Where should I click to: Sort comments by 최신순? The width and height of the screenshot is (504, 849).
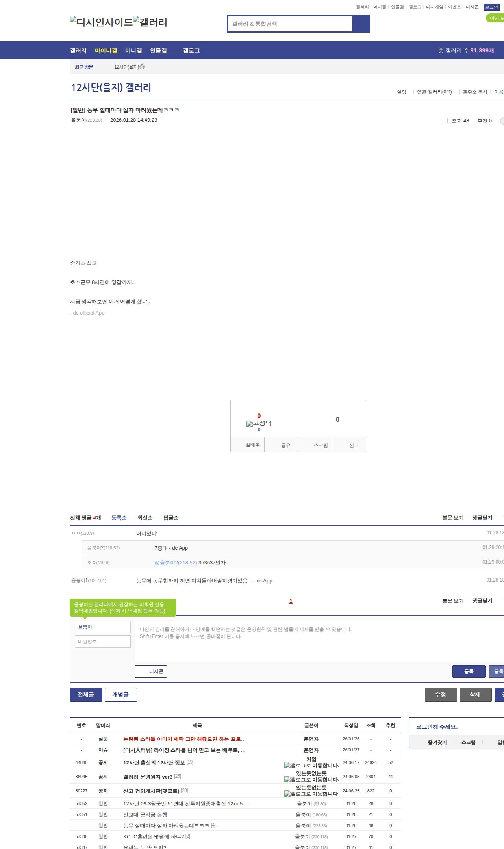(x=145, y=518)
